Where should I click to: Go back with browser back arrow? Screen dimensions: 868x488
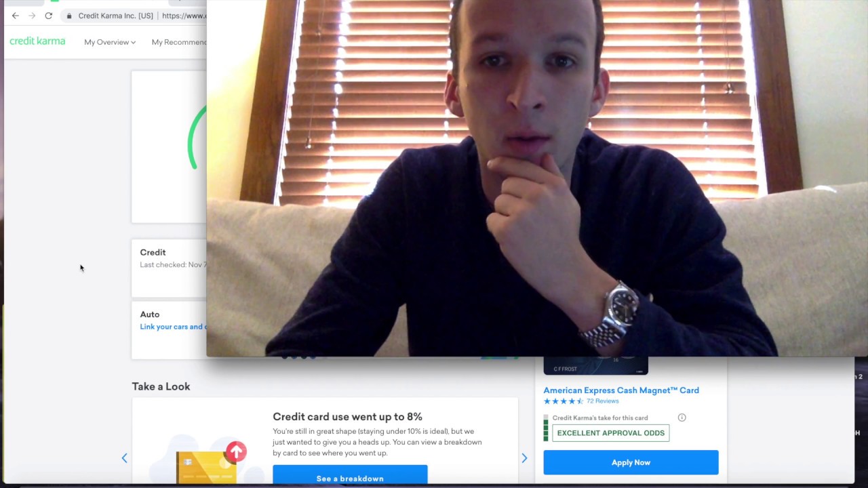16,16
